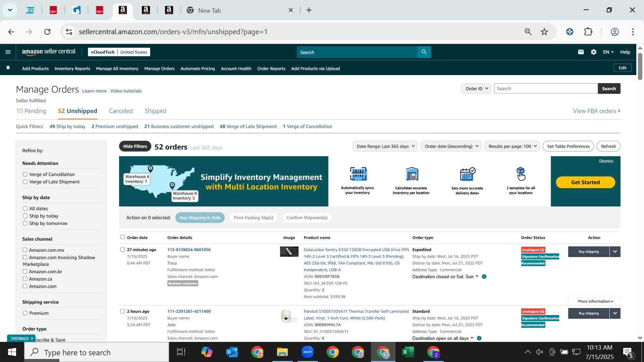Select Ship by tomorrow radio option
The height and width of the screenshot is (362, 644).
25,223
